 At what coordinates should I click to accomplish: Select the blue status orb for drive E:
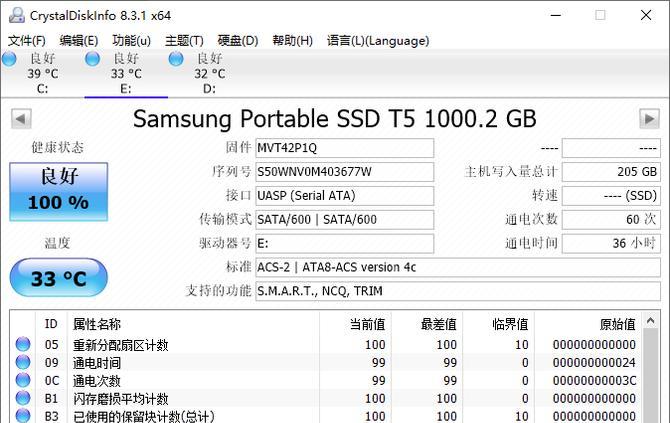pos(92,59)
